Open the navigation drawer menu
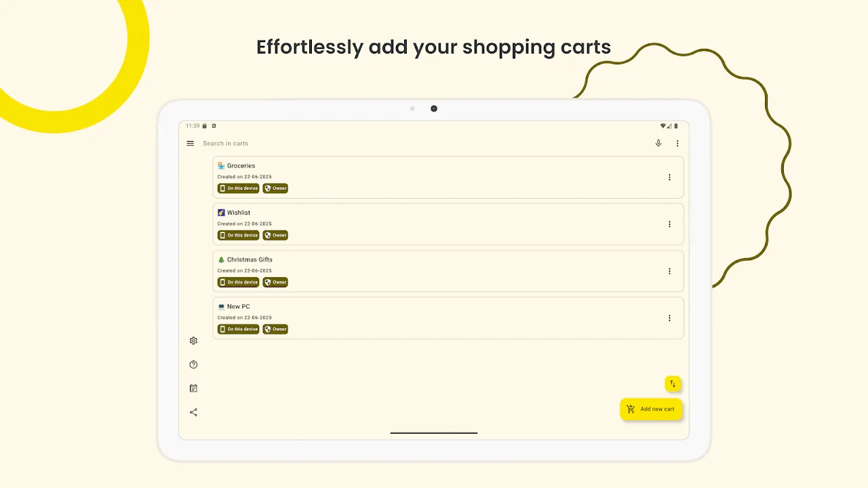Viewport: 868px width, 488px height. (190, 143)
